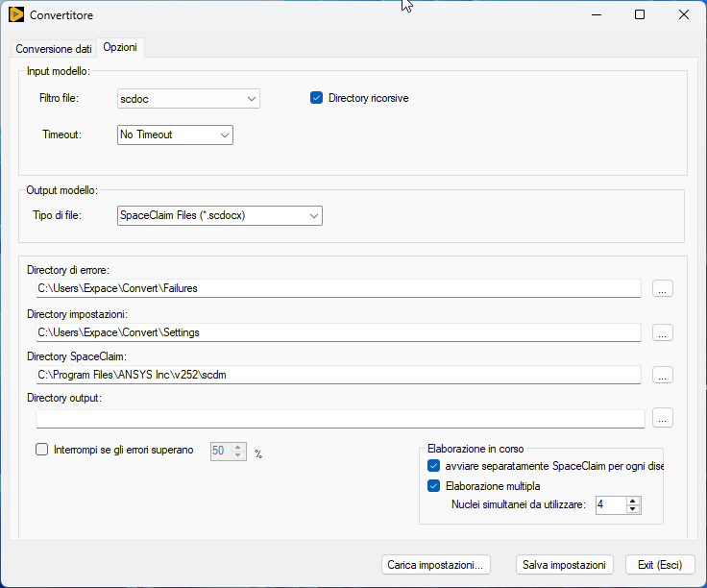The height and width of the screenshot is (588, 707).
Task: Switch to the Conversione dati tab
Action: [x=54, y=48]
